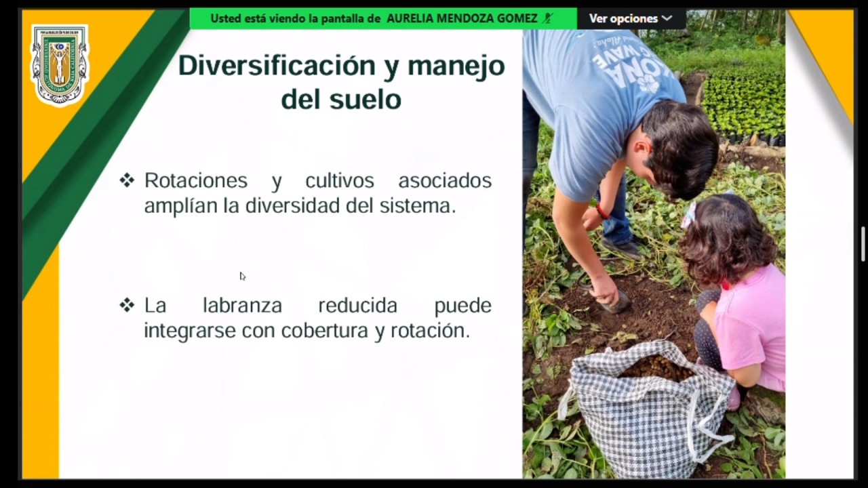Select the bullet text about 'Rotaciones y cultivos asociados'
Viewport: 868px width, 488px height.
pyautogui.click(x=317, y=193)
